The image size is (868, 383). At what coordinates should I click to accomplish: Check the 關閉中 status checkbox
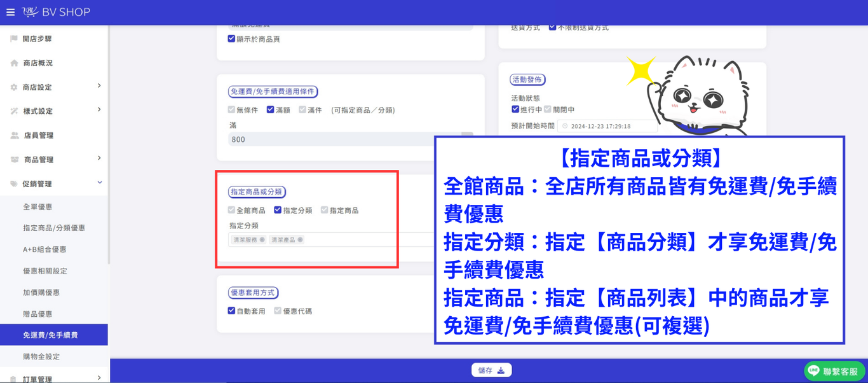pos(548,109)
